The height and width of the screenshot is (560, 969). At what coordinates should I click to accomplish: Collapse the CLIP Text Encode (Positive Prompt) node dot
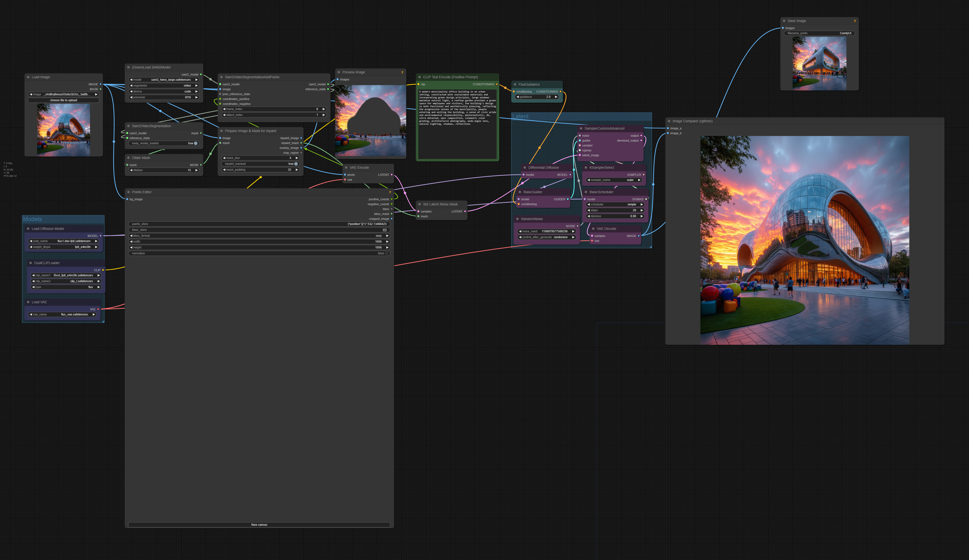[420, 77]
